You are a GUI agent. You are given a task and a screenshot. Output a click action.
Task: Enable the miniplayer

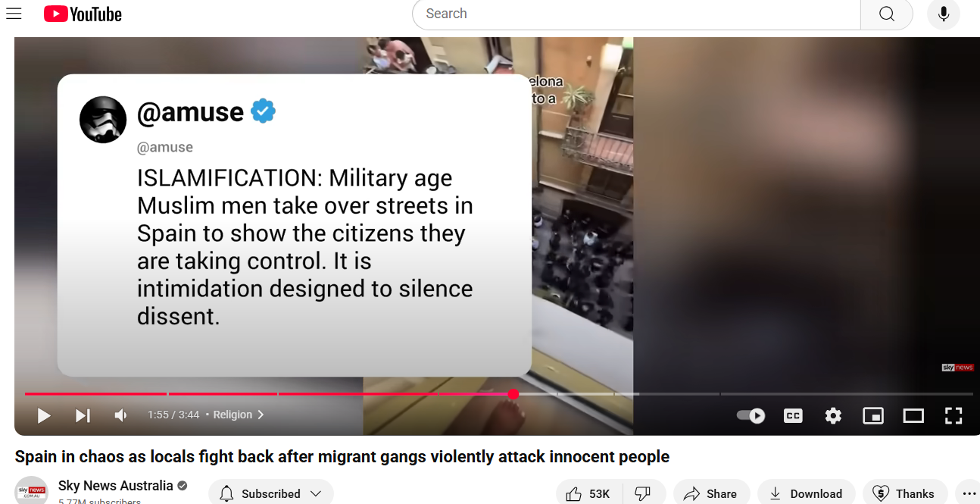(x=873, y=415)
